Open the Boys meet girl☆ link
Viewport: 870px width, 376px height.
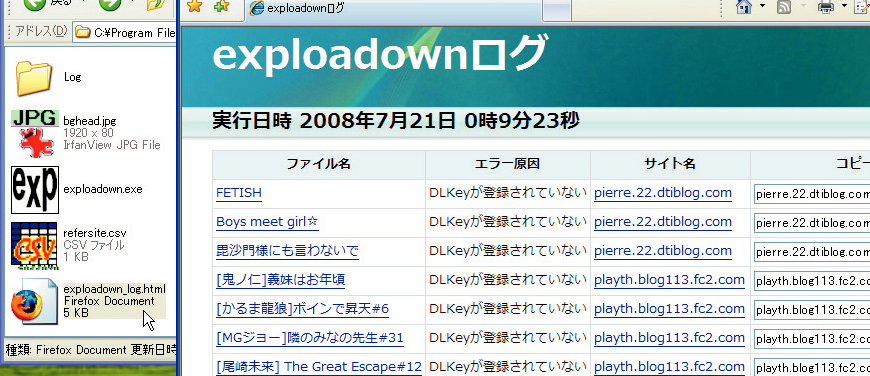point(267,222)
